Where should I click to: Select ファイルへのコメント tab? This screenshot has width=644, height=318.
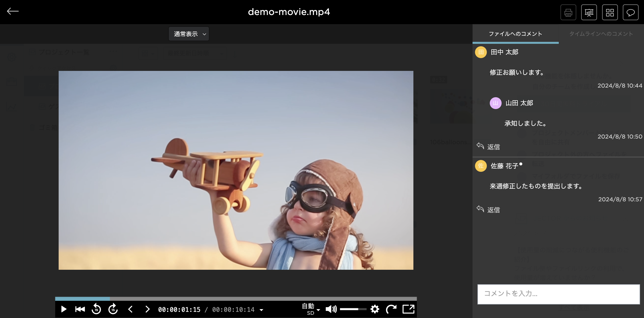(x=515, y=34)
